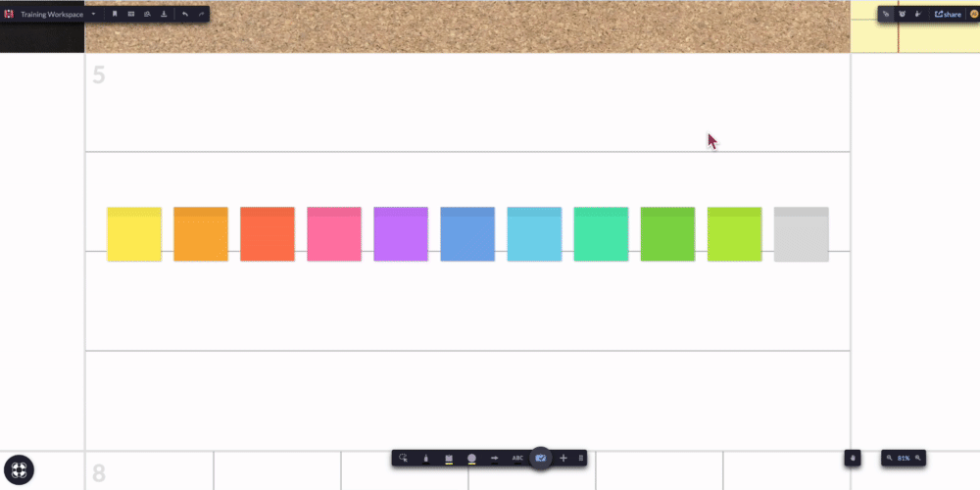Select the pink sticky note
Image resolution: width=980 pixels, height=490 pixels.
[x=334, y=234]
